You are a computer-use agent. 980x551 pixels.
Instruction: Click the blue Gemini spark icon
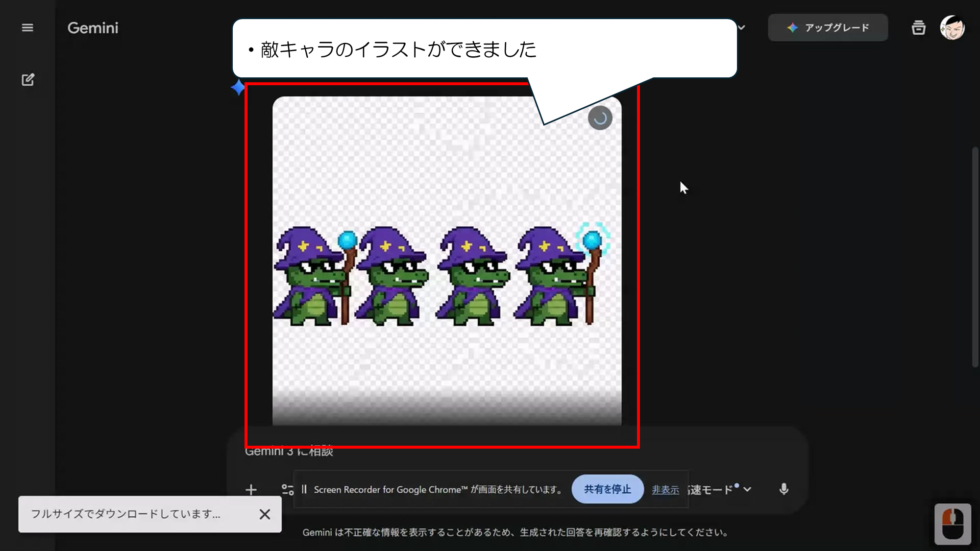(238, 88)
